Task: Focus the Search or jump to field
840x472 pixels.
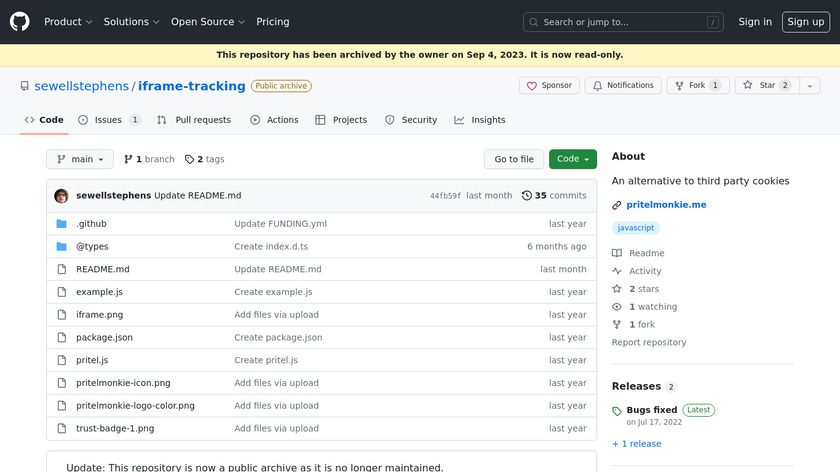Action: pos(623,22)
